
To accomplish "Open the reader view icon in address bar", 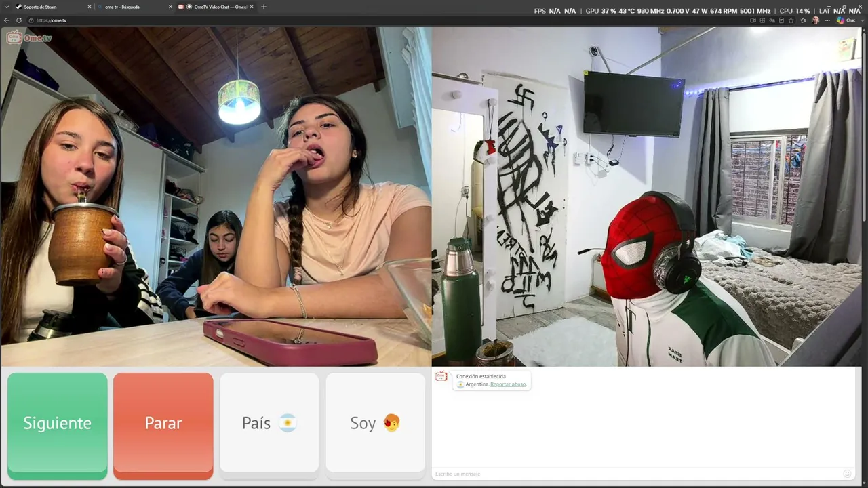I will tap(781, 20).
